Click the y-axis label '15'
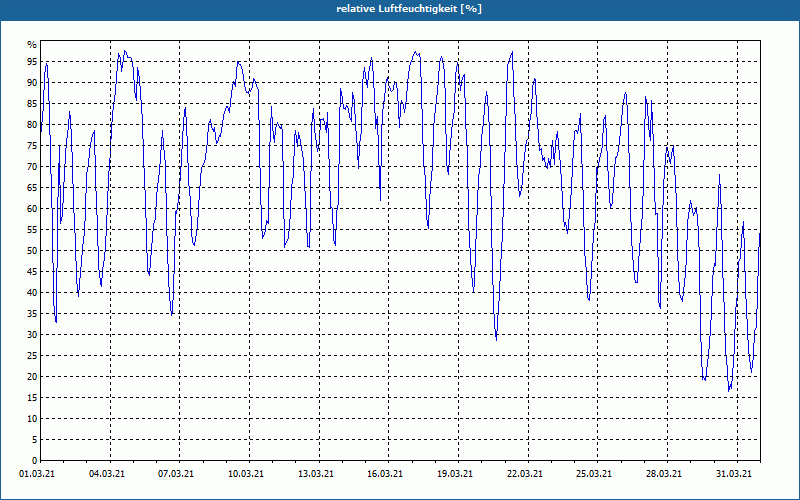 [32, 397]
